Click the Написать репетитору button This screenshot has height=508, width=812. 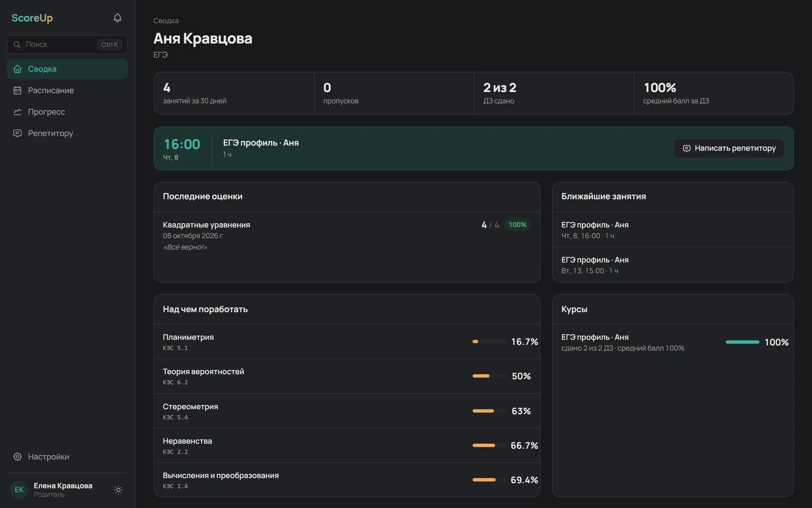tap(729, 149)
